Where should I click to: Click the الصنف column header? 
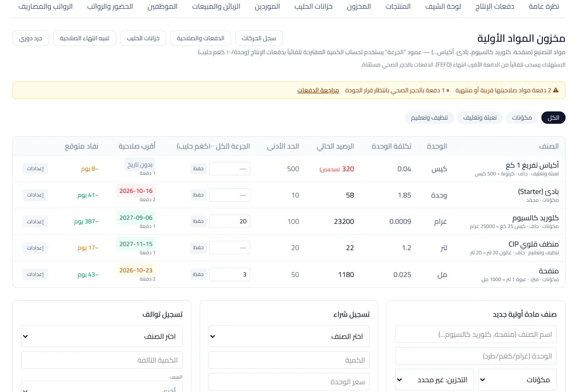(549, 146)
